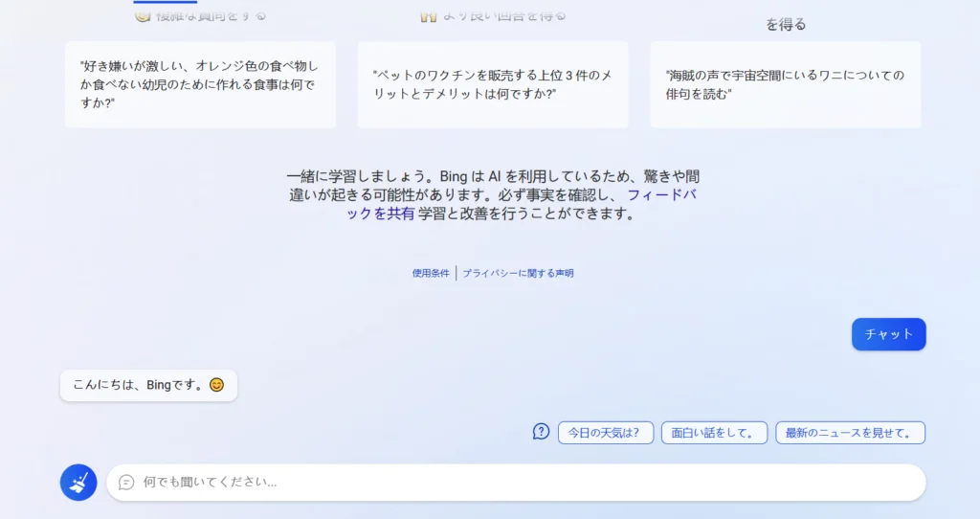Screen dimensions: 980x519
Task: Click the 一緒に学習しましょう disclaimer text
Action: pos(493,195)
